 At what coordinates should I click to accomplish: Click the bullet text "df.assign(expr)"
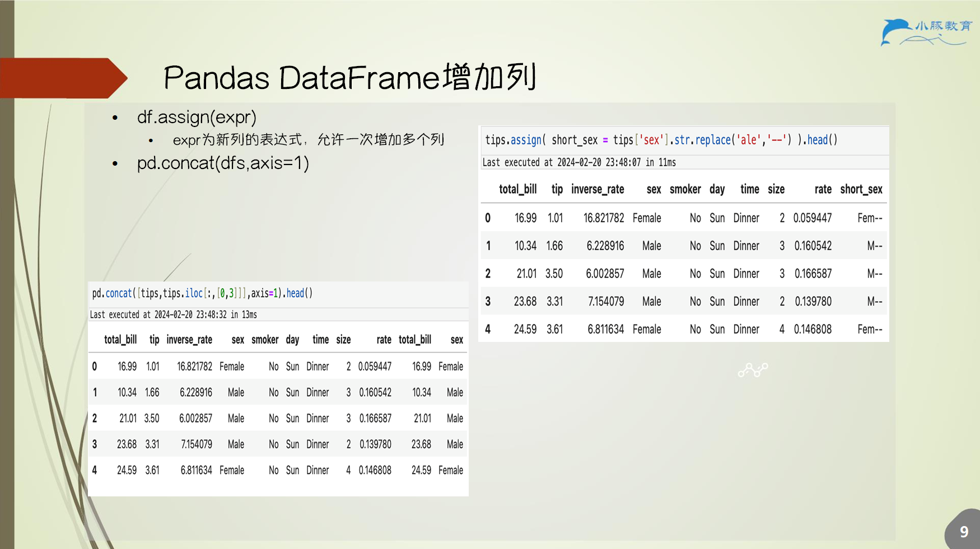pyautogui.click(x=197, y=117)
